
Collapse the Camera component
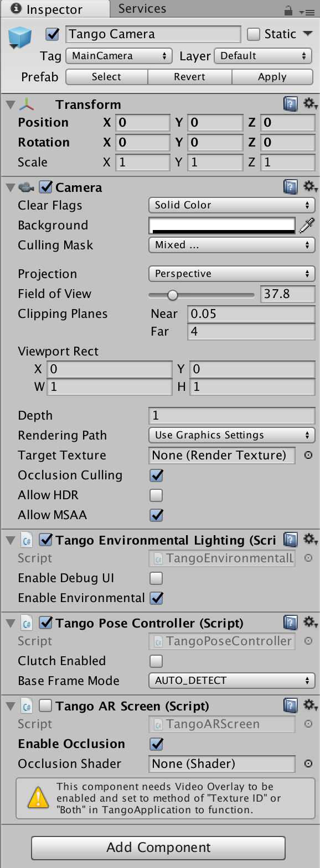[x=11, y=187]
